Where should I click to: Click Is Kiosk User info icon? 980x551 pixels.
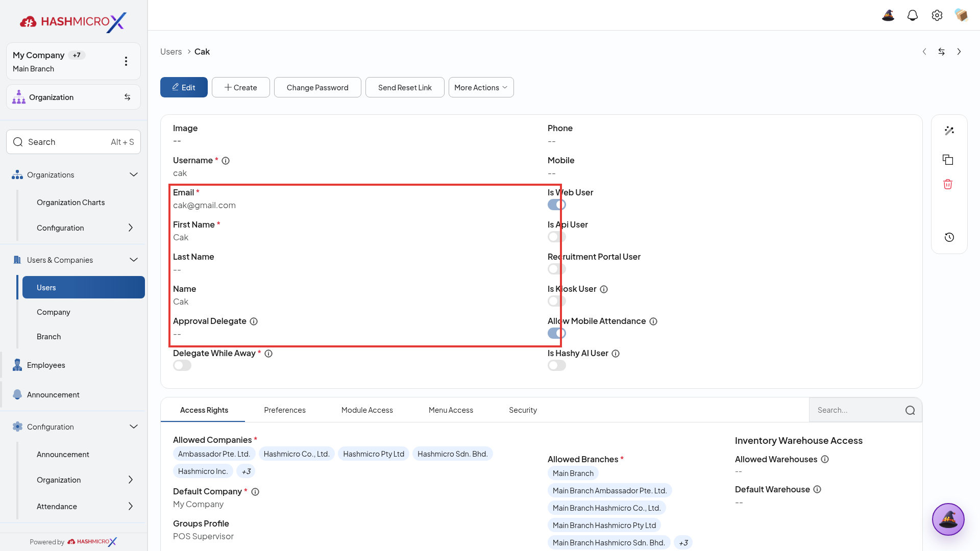[x=604, y=289]
